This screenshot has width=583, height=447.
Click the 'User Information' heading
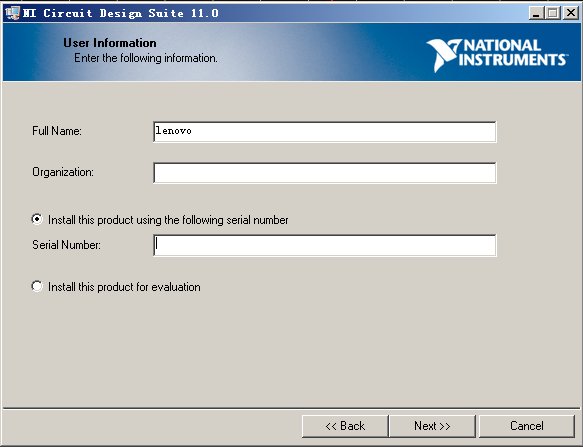point(110,43)
